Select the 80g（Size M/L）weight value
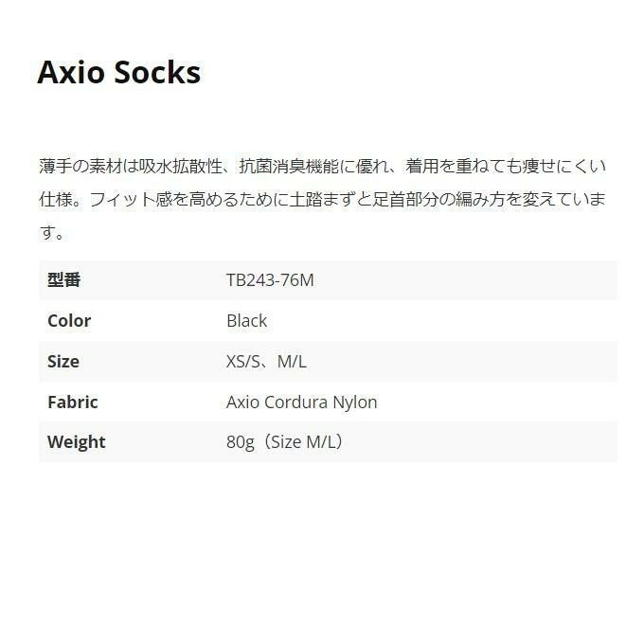This screenshot has height=644, width=644. pyautogui.click(x=284, y=442)
